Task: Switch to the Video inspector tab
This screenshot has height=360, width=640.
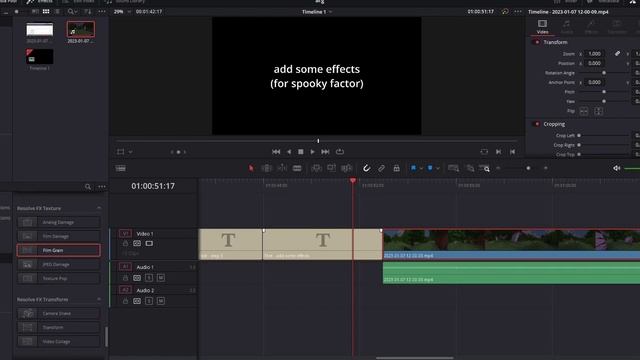Action: (542, 27)
